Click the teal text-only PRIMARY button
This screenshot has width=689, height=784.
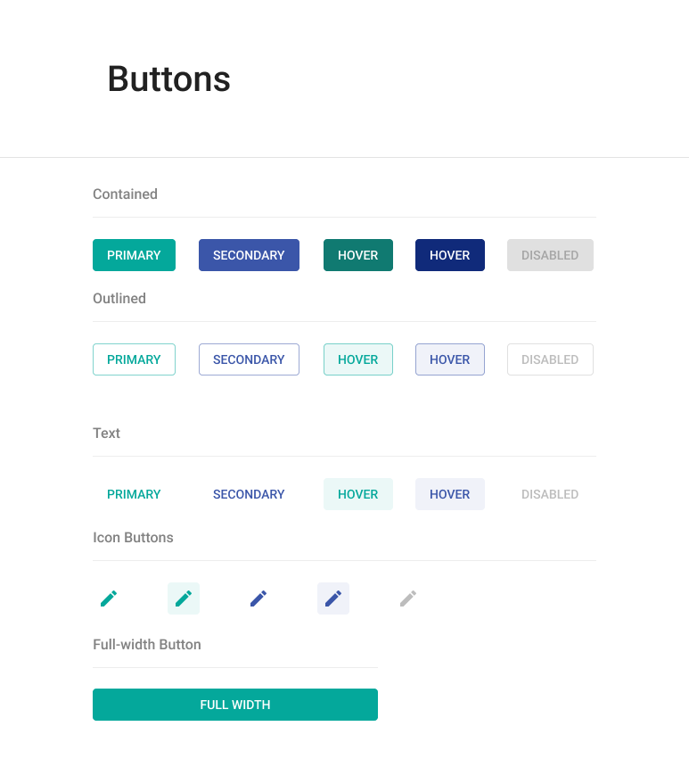coord(134,494)
